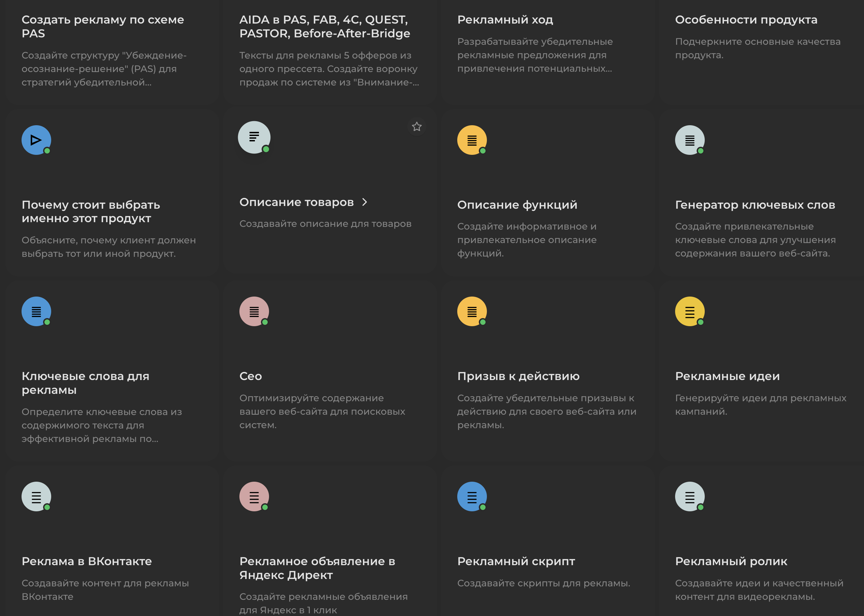The width and height of the screenshot is (864, 616).
Task: Click the pink icon above Яндекс Директ card
Action: click(254, 497)
